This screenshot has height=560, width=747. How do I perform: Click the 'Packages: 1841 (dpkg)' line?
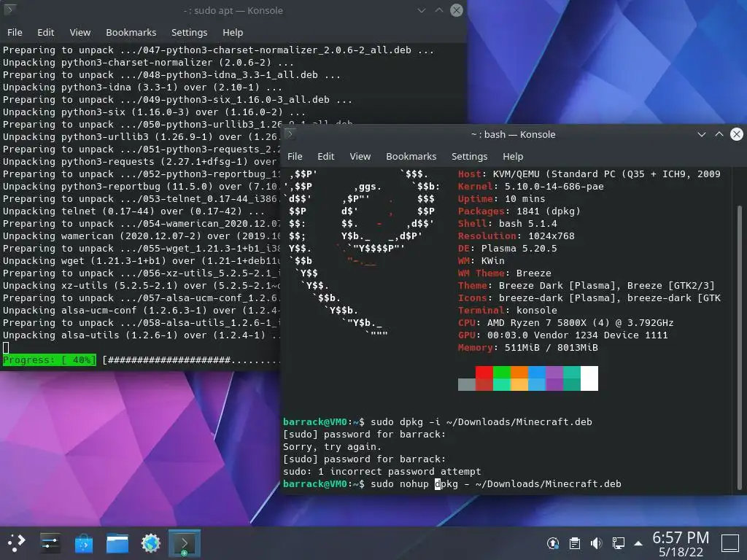(519, 211)
